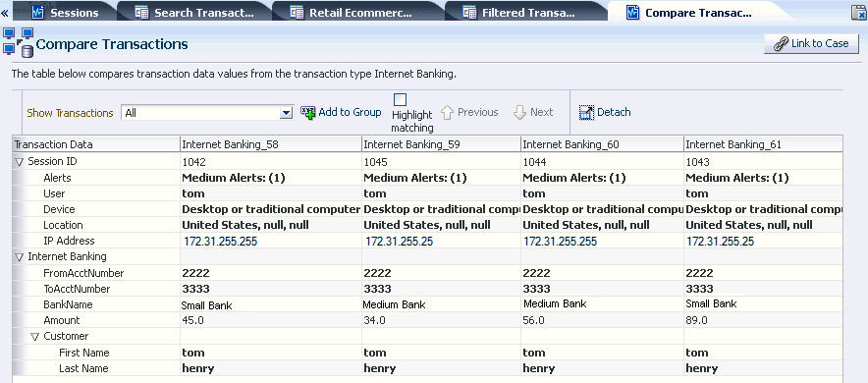Collapse the Customer row group
Image resolution: width=868 pixels, height=383 pixels.
[x=35, y=337]
